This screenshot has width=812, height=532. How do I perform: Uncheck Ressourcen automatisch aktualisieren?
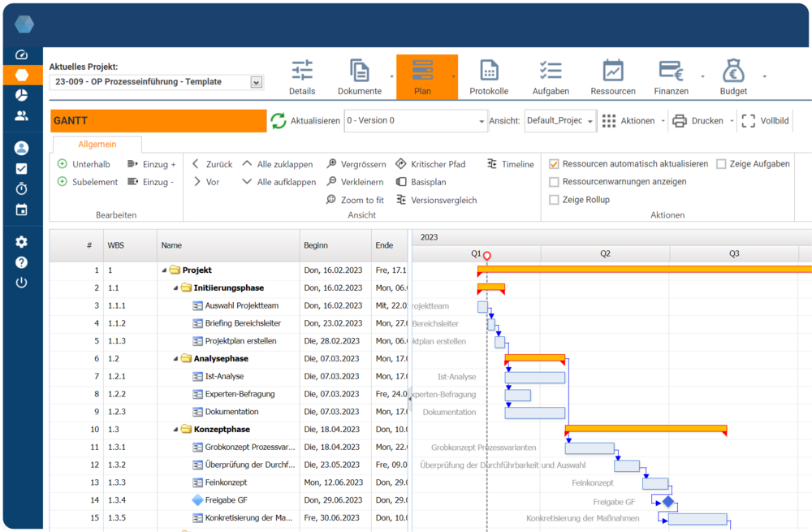tap(555, 164)
